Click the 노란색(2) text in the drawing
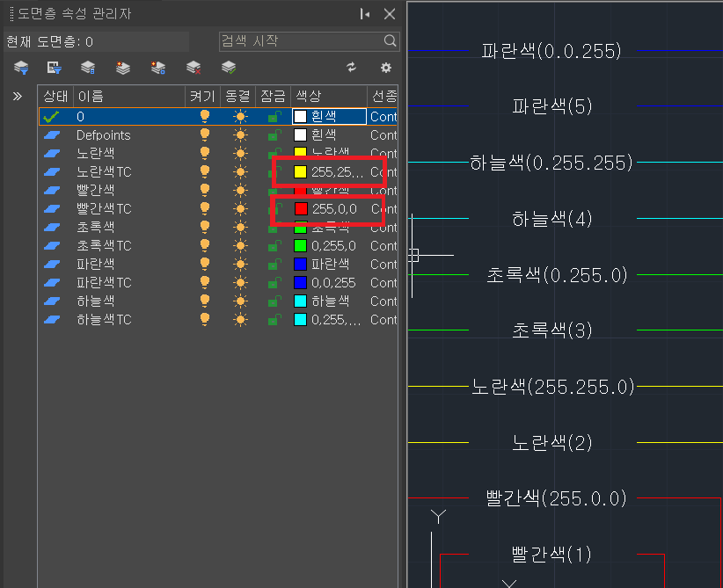 click(x=552, y=443)
